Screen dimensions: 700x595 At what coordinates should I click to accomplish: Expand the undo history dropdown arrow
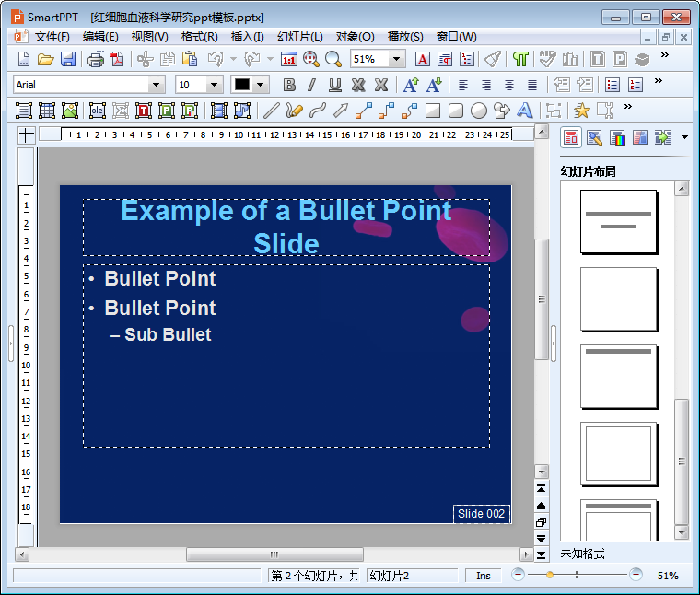233,59
